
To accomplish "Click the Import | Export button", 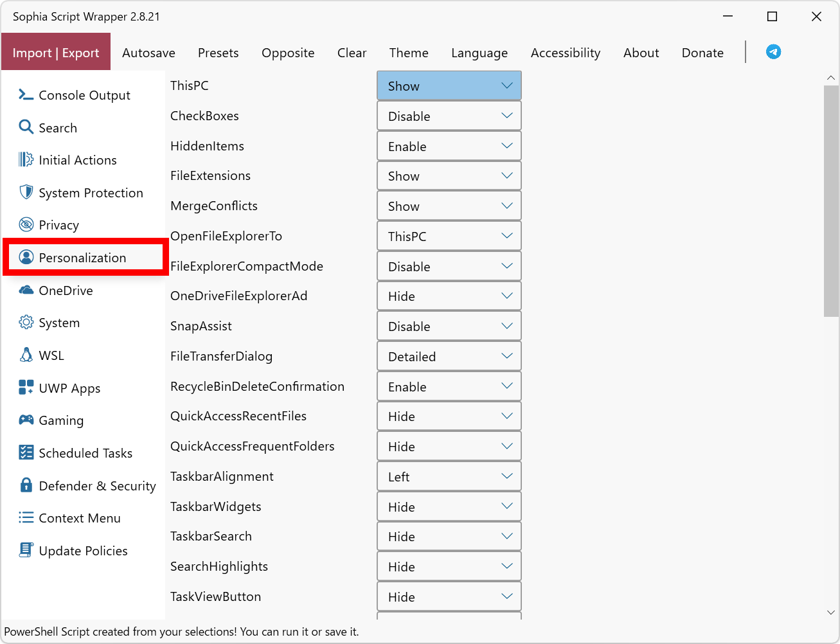I will [56, 53].
